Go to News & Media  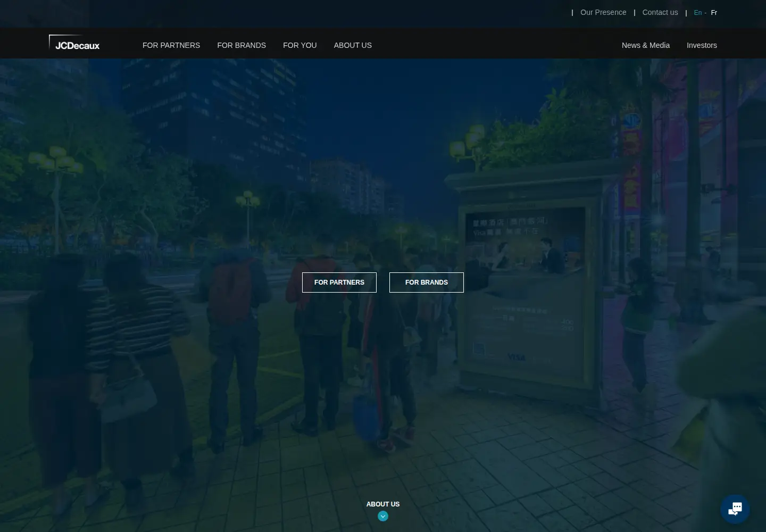646,45
